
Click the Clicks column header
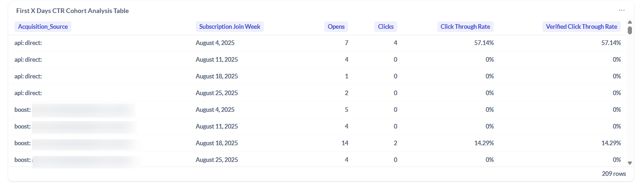[x=385, y=27]
